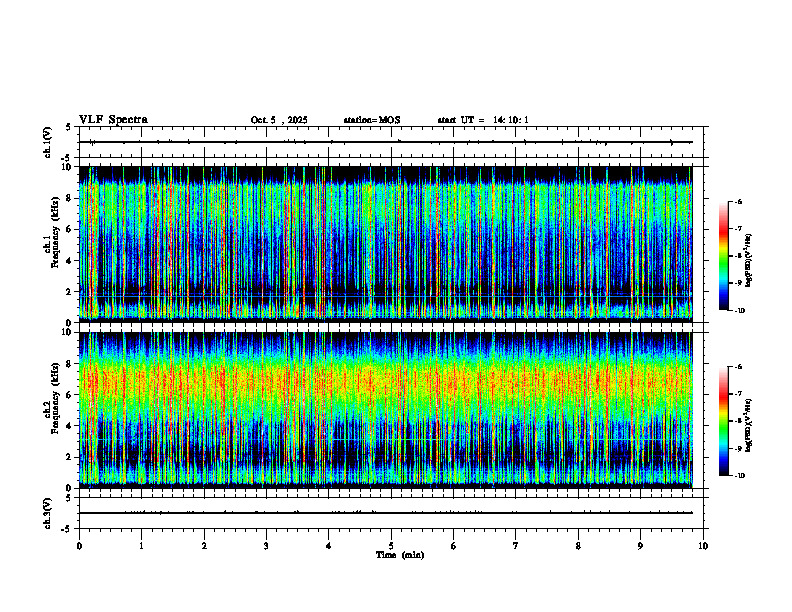Click the time axis tick label "9"
This screenshot has width=792, height=612.
pos(640,546)
